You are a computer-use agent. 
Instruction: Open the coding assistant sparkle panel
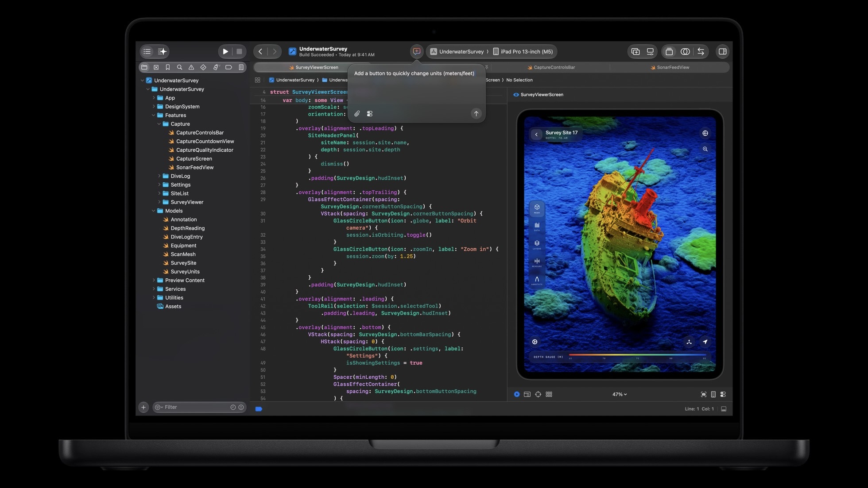[x=163, y=51]
